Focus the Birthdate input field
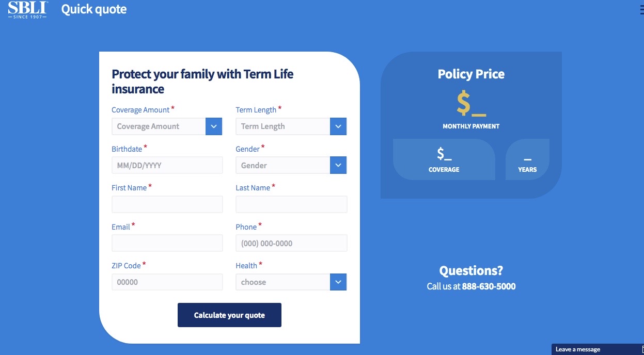The height and width of the screenshot is (355, 644). pos(167,166)
